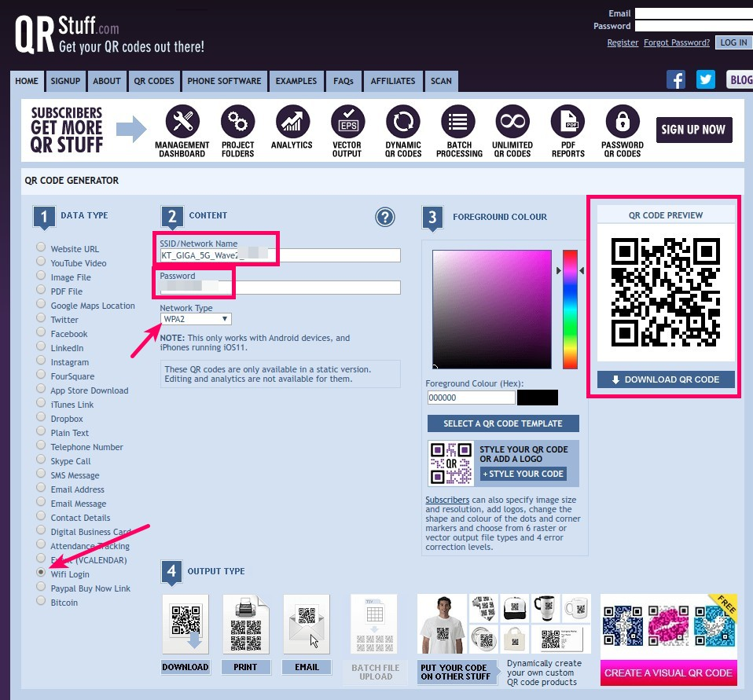This screenshot has height=700, width=753.
Task: Follow the Subscribers link
Action: (x=447, y=500)
